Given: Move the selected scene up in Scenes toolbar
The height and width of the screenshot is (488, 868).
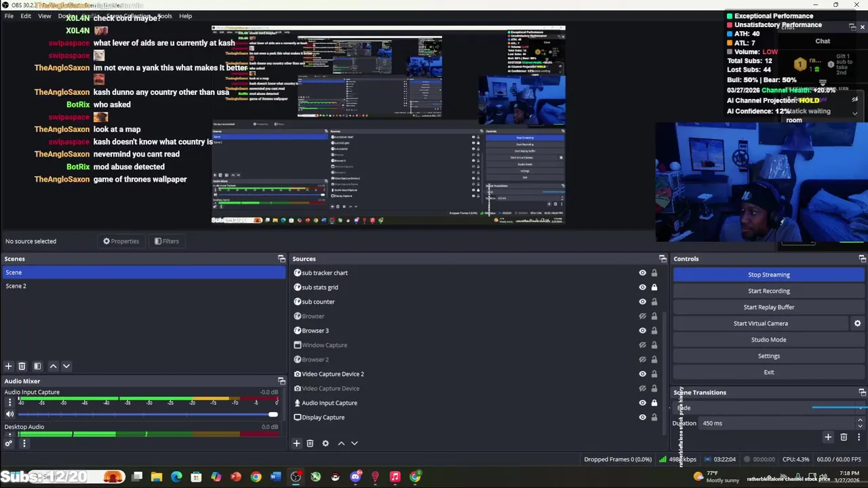Looking at the screenshot, I should coord(53,366).
